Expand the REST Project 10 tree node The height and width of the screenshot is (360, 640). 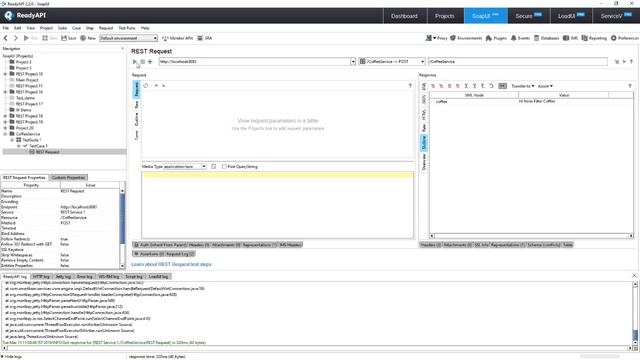[x=5, y=74]
